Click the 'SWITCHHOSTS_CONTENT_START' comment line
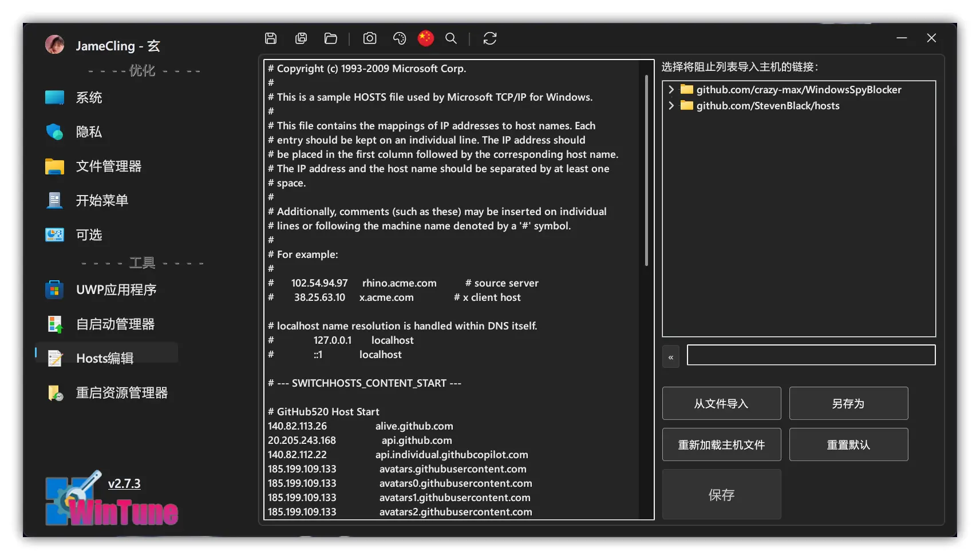This screenshot has width=980, height=560. click(365, 383)
